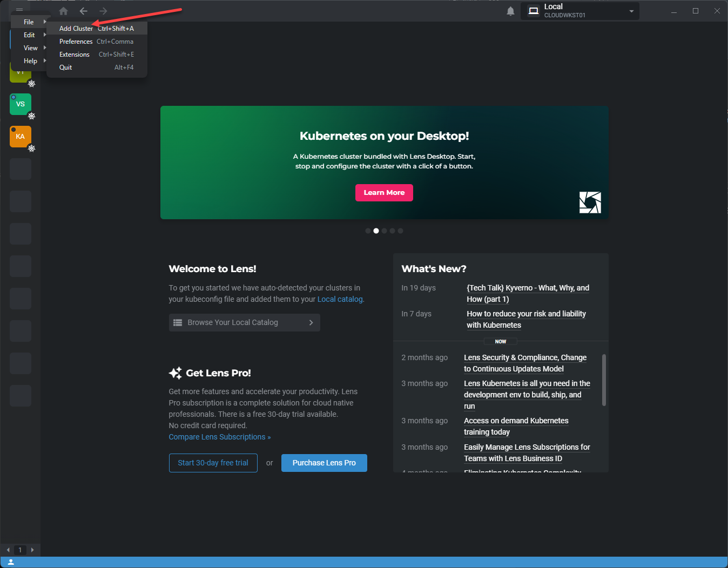Open the KA cluster hotbar icon
The height and width of the screenshot is (568, 728).
point(21,137)
